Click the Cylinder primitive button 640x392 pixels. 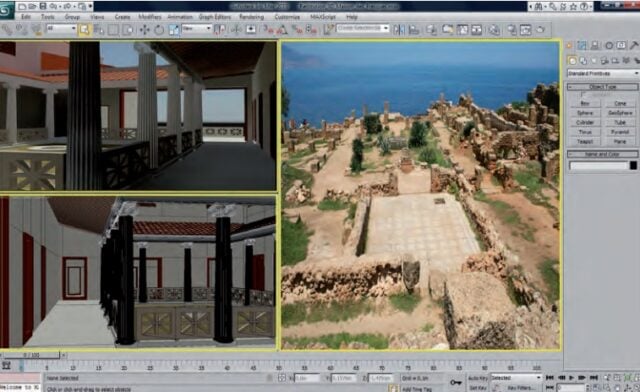point(585,122)
